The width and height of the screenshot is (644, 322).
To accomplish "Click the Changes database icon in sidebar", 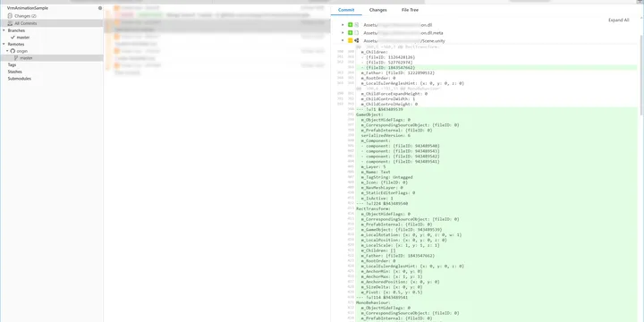I will 10,15.
